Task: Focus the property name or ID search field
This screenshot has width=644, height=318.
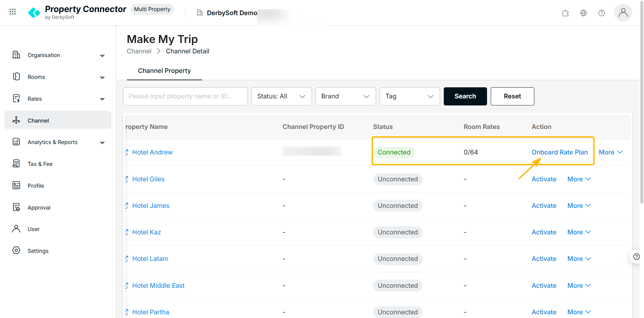Action: (x=185, y=96)
